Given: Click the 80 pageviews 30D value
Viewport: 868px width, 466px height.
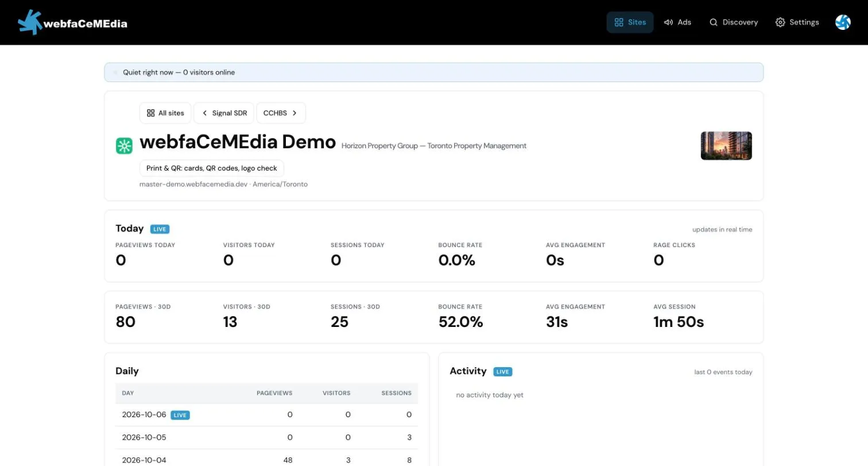Looking at the screenshot, I should 125,322.
